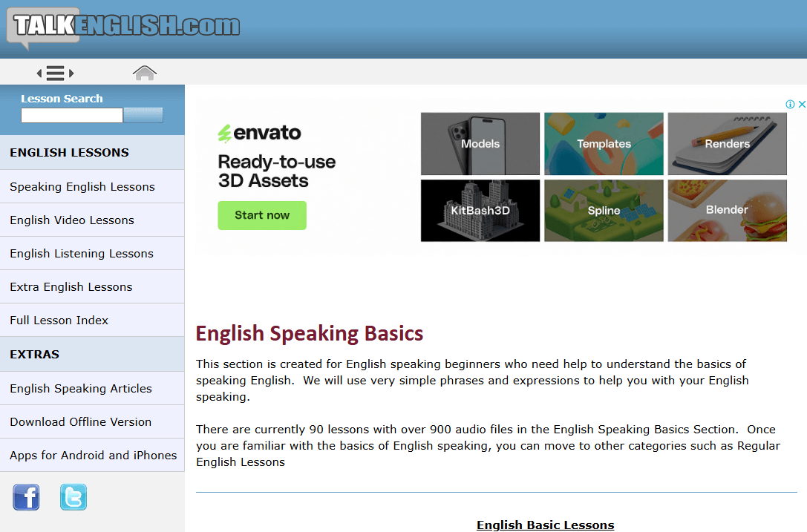Toggle the sidebar menu icon
The height and width of the screenshot is (532, 807).
[55, 73]
